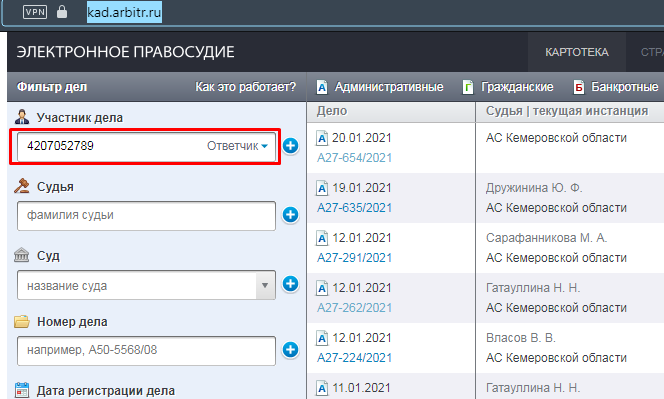Image resolution: width=664 pixels, height=399 pixels.
Task: Filter by Гражданские cases
Action: (x=517, y=87)
